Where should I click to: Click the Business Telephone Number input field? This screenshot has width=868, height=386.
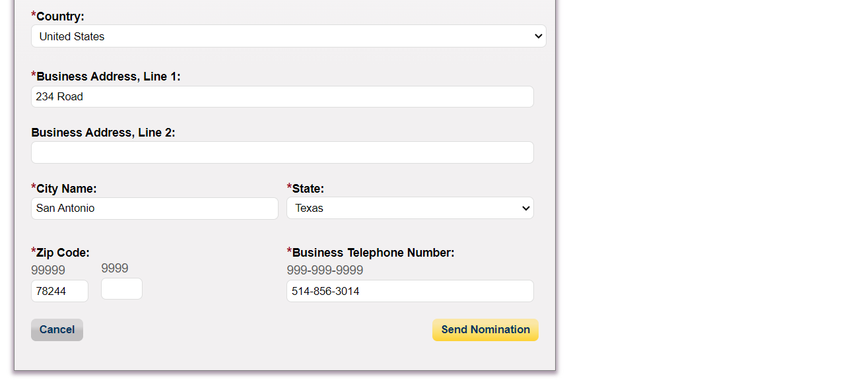point(409,291)
